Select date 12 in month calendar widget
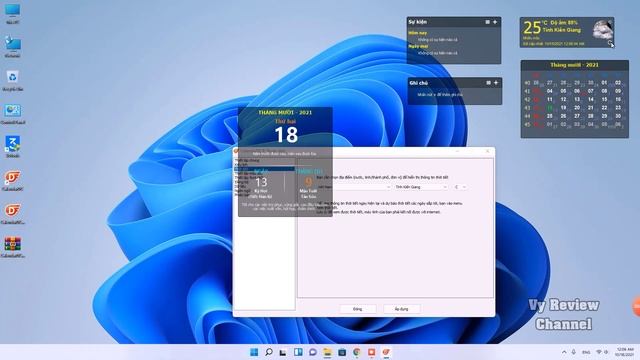Image resolution: width=640 pixels, height=360 pixels. pos(563,99)
